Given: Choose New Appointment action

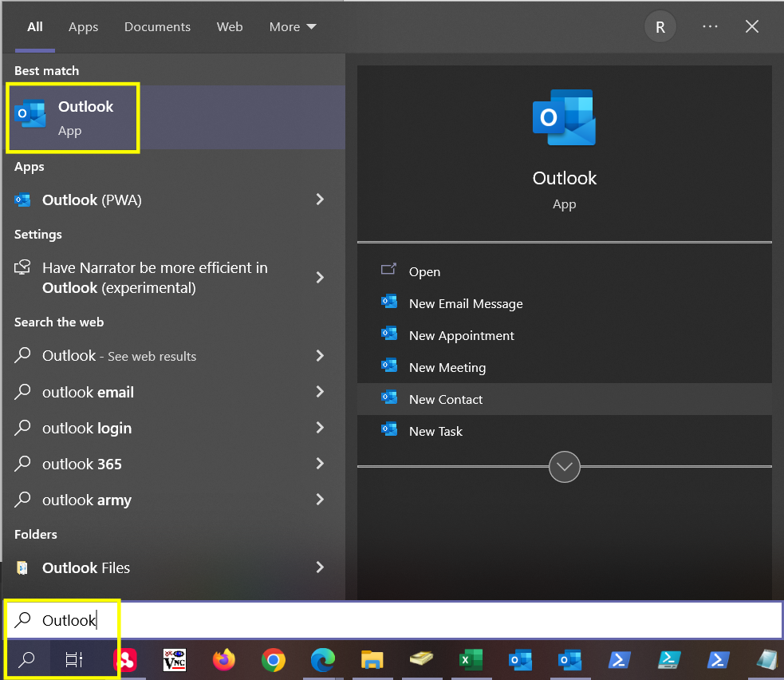Looking at the screenshot, I should [x=565, y=335].
